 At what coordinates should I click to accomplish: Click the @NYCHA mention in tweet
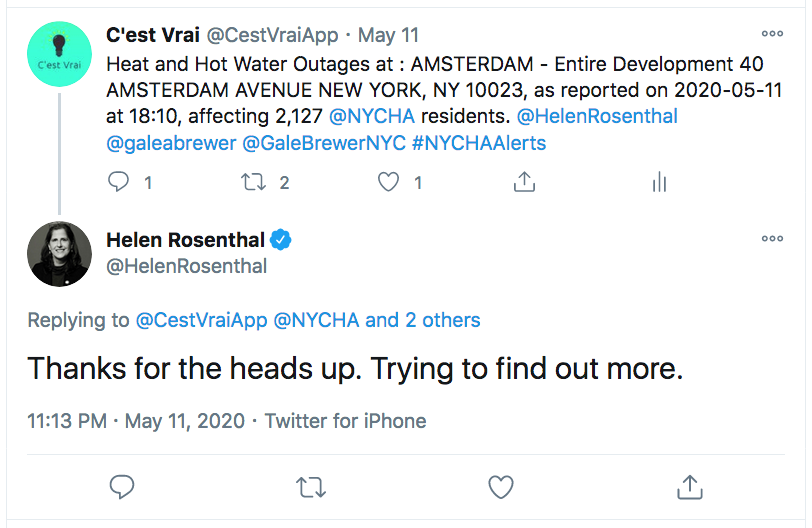[x=373, y=115]
